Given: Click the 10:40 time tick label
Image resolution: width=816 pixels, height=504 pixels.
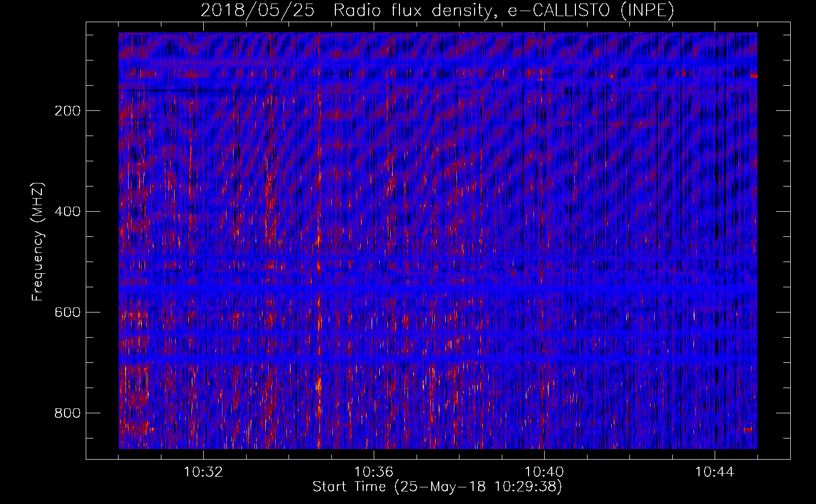Looking at the screenshot, I should tap(544, 472).
